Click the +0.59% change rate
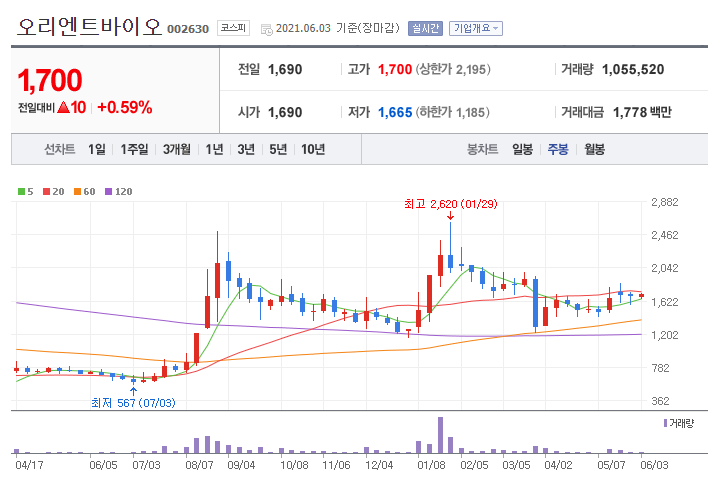 [x=124, y=108]
